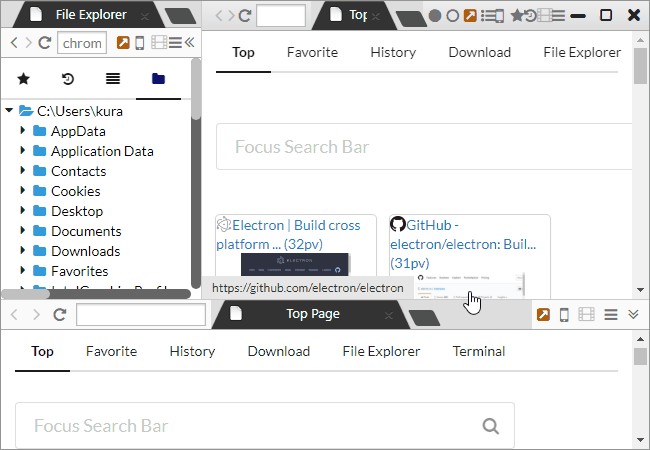This screenshot has height=450, width=650.
Task: Expand the Application Data folder arrow
Action: pos(23,150)
